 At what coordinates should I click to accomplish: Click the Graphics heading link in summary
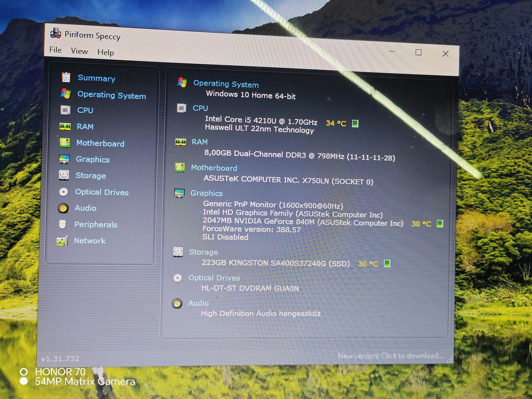[x=206, y=193]
